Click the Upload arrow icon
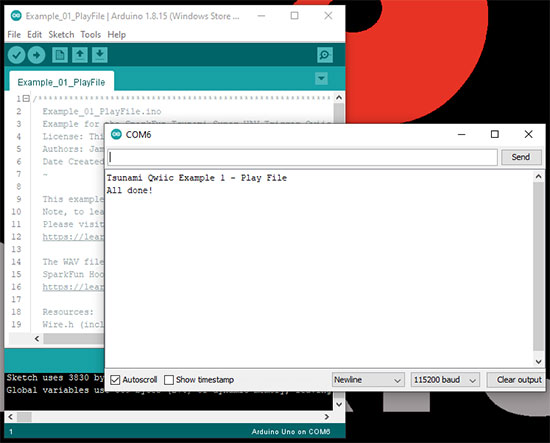 click(x=36, y=55)
